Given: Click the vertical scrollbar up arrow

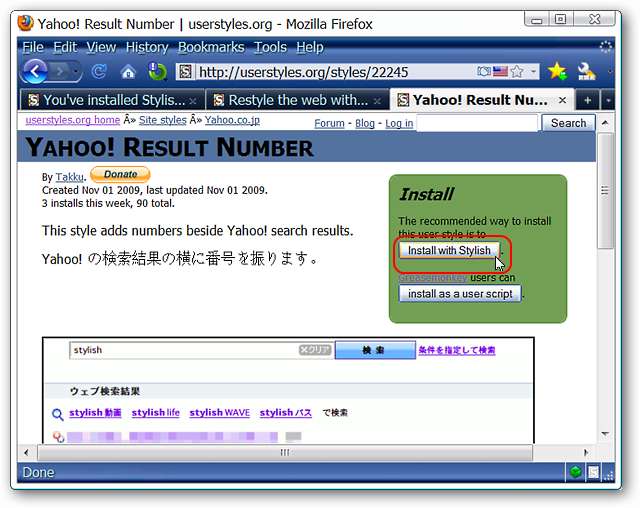Looking at the screenshot, I should click(x=605, y=123).
